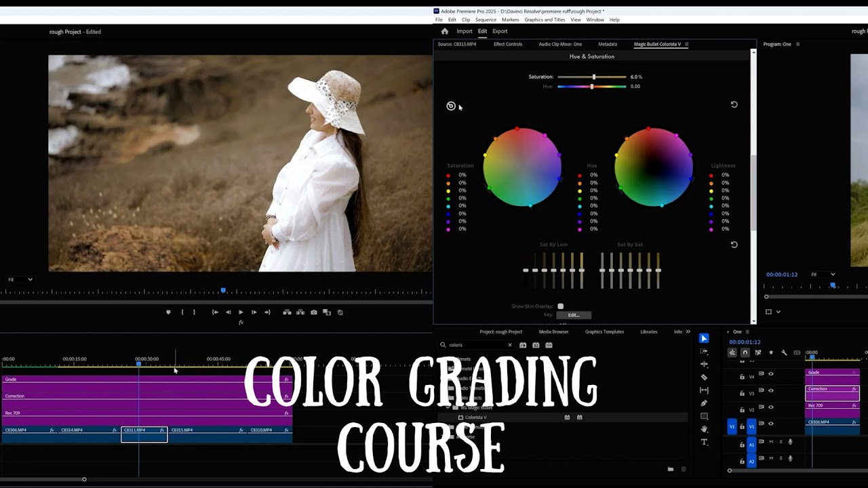Export frame with the camera icon
This screenshot has width=868, height=488.
click(x=313, y=312)
